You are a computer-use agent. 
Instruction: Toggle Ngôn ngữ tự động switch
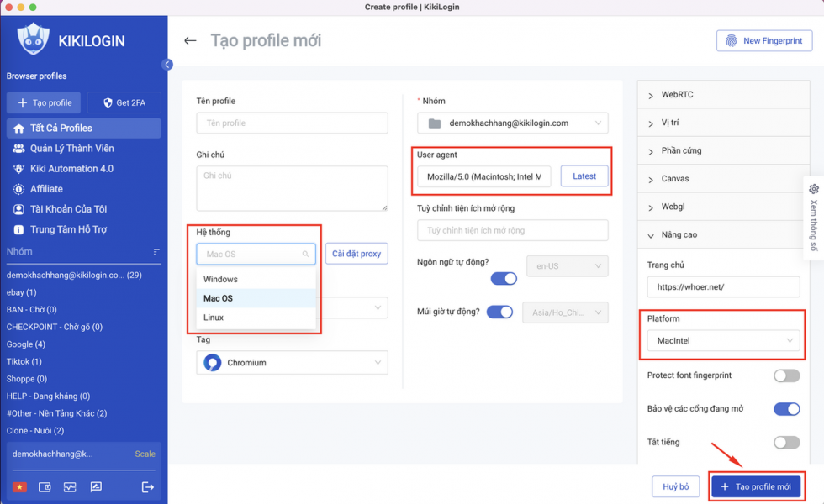coord(504,279)
